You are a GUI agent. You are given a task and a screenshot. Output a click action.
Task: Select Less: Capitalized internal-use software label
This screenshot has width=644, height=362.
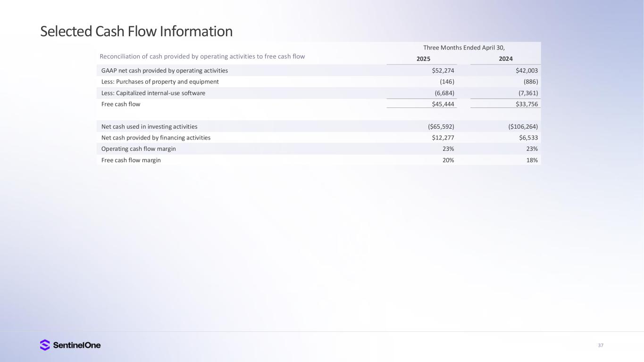click(153, 93)
